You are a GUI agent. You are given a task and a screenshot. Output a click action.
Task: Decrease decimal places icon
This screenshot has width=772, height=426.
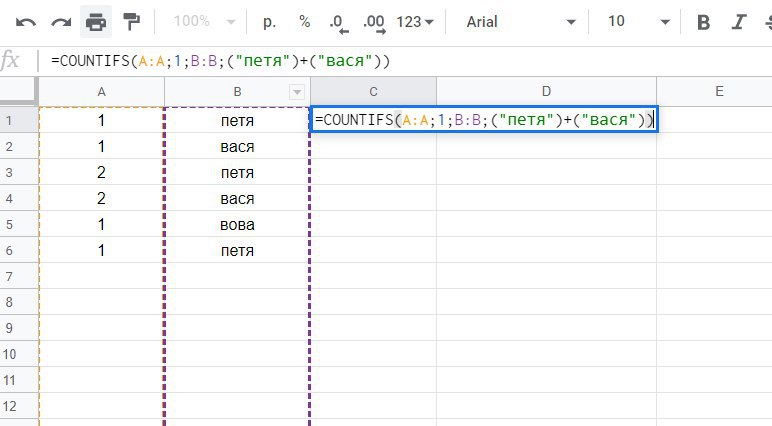(339, 23)
